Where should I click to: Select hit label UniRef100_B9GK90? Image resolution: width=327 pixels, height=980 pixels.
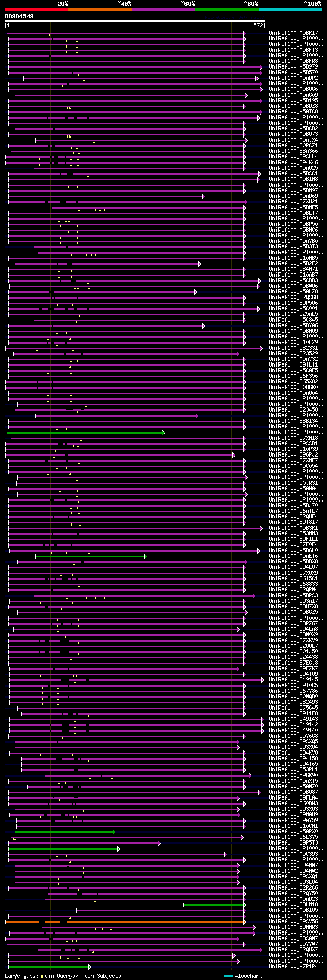pyautogui.click(x=293, y=776)
